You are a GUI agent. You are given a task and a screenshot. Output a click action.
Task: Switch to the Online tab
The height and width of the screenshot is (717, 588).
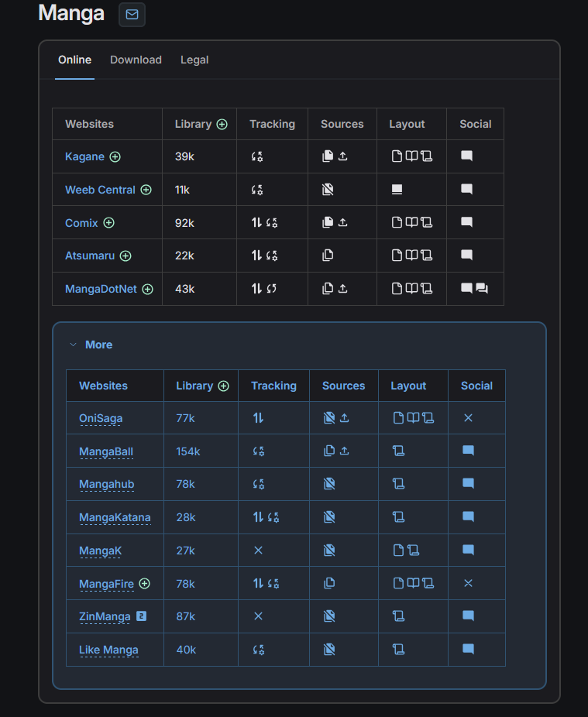[x=74, y=60]
